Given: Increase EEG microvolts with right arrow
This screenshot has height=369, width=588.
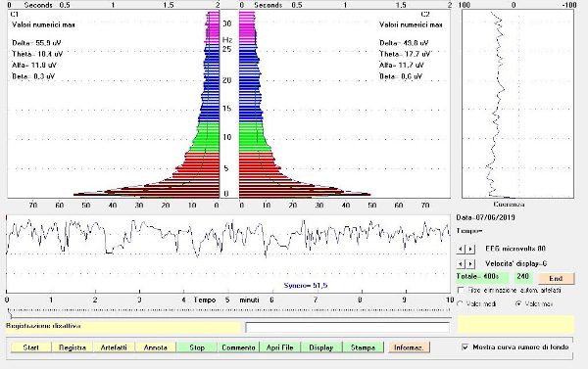Looking at the screenshot, I should pos(470,250).
